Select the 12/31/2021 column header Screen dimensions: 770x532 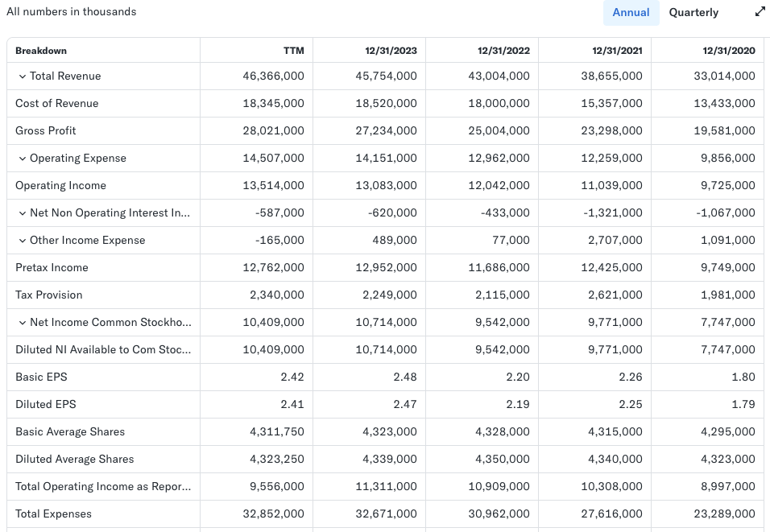point(617,51)
